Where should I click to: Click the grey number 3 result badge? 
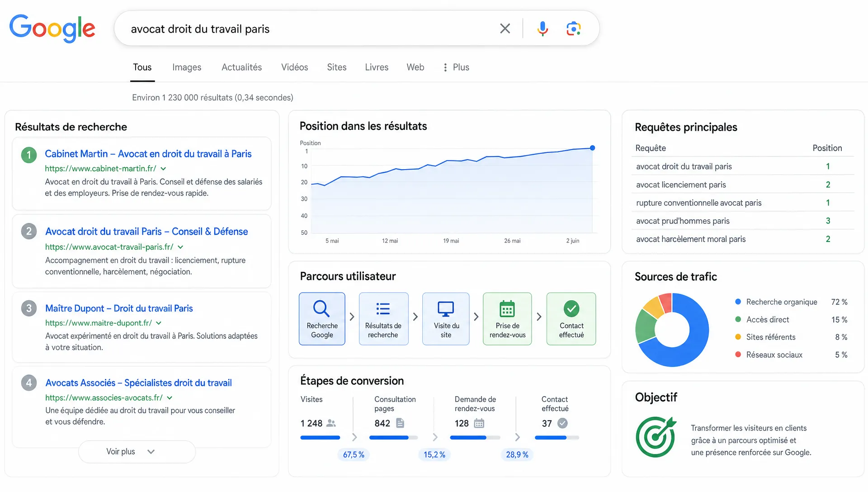29,308
